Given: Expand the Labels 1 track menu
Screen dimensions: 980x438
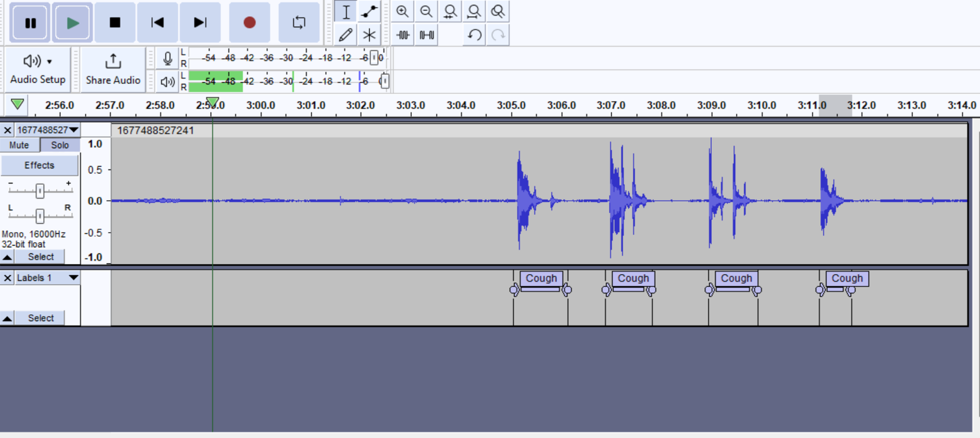Looking at the screenshot, I should [73, 278].
